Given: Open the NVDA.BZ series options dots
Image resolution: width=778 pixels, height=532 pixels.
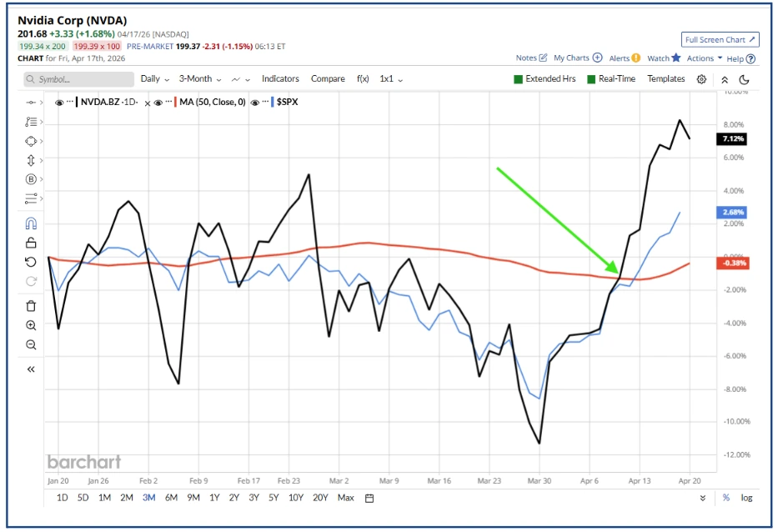Looking at the screenshot, I should pos(70,101).
